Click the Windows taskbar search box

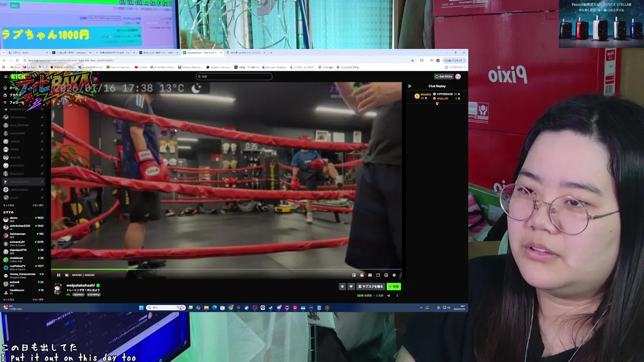tap(167, 308)
